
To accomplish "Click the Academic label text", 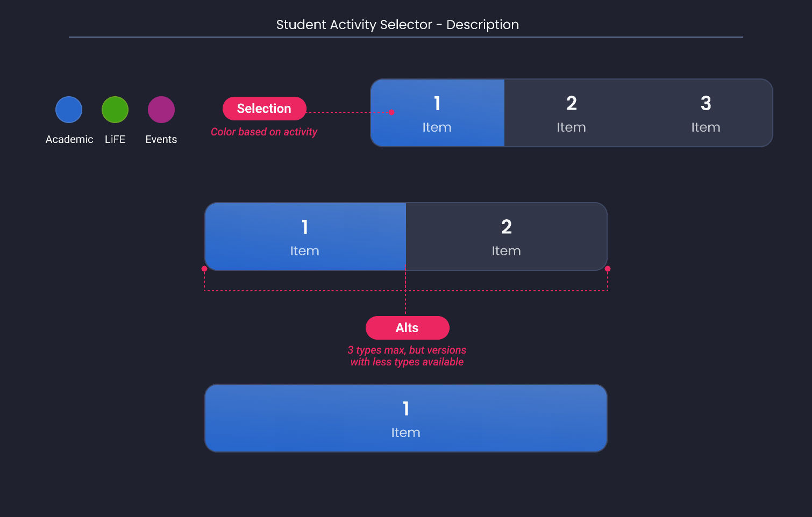I will 69,139.
